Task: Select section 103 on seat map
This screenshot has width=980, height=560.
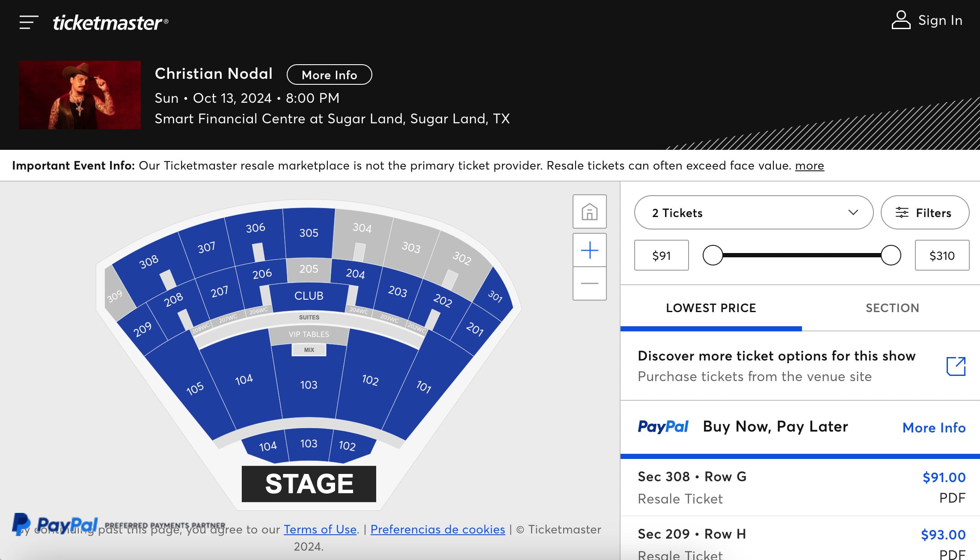Action: pos(309,385)
